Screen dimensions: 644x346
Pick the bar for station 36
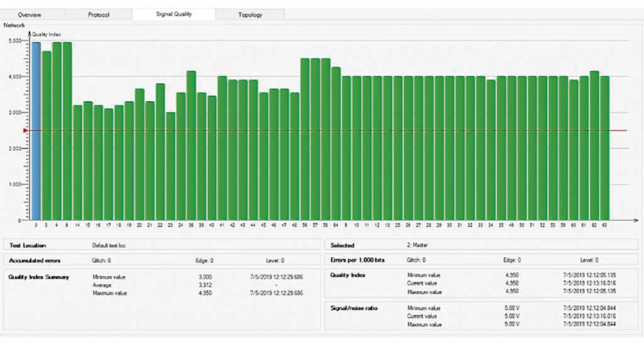pos(191,146)
